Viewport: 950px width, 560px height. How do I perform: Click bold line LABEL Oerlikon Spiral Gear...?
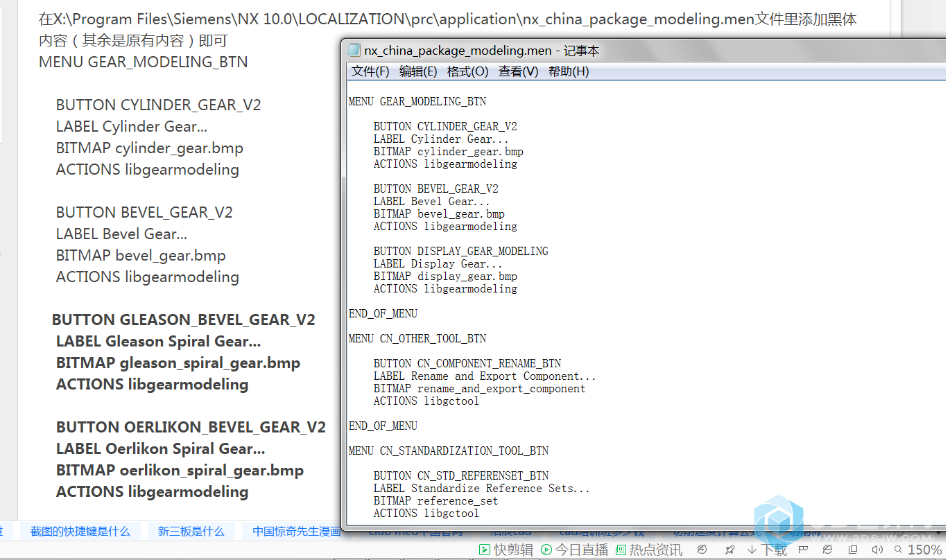161,448
